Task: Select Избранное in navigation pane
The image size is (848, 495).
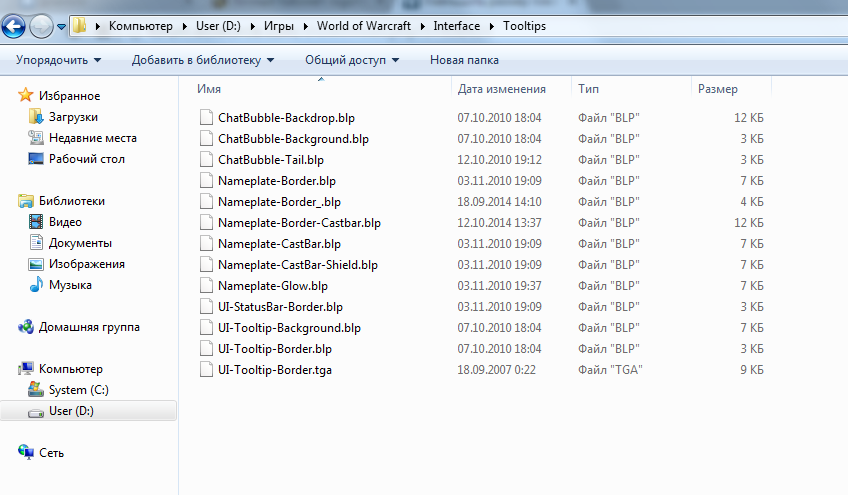Action: (69, 96)
